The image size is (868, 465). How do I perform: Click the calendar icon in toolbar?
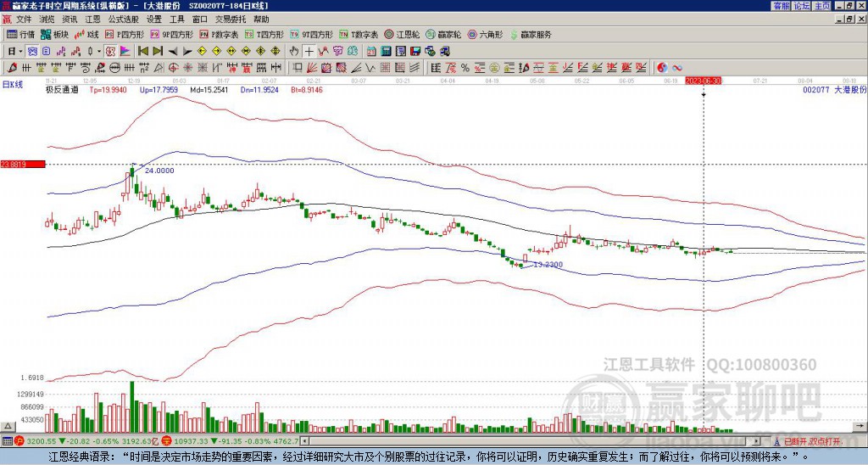[371, 52]
